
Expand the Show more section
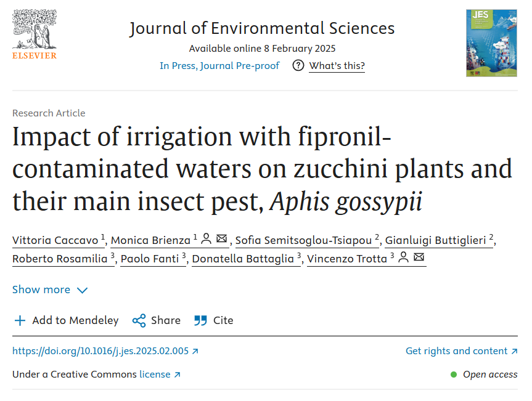pos(50,290)
